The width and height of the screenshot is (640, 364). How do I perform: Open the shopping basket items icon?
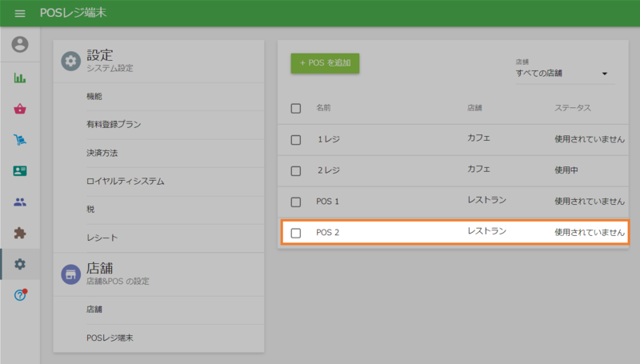(20, 110)
